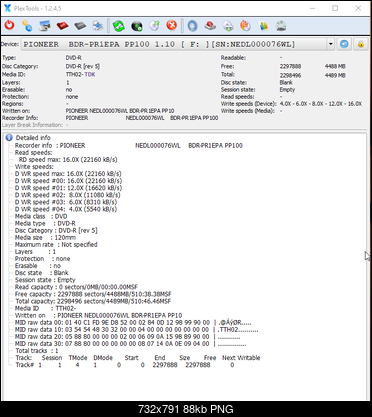This screenshot has height=417, width=372.
Task: Select the 'Total tracks : 1' tree row
Action: point(37,351)
